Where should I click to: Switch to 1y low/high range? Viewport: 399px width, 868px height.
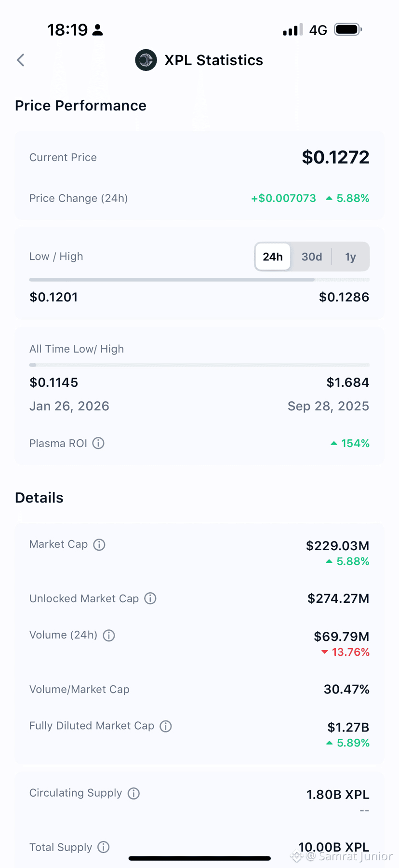coord(350,257)
